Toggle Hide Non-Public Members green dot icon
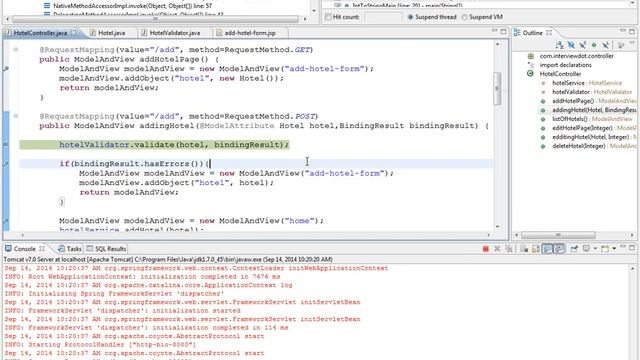Viewport: 640px width, 360px height. tap(594, 45)
